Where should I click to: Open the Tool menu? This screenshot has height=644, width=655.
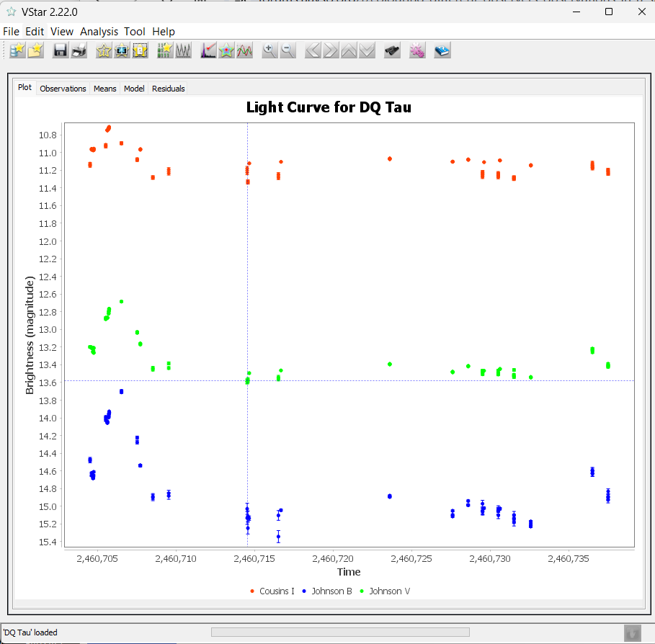pos(135,32)
